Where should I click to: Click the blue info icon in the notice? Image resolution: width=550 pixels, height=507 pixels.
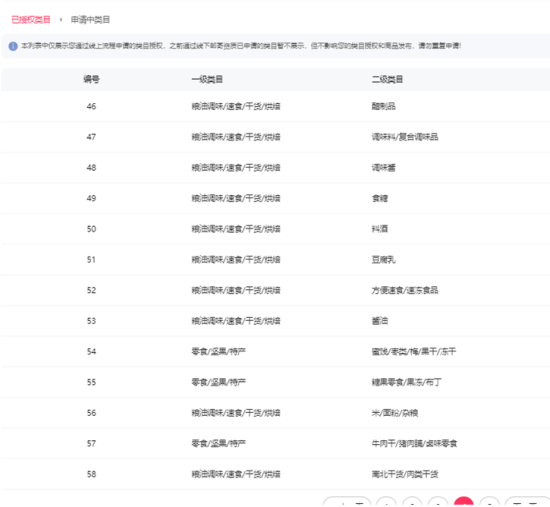point(13,46)
